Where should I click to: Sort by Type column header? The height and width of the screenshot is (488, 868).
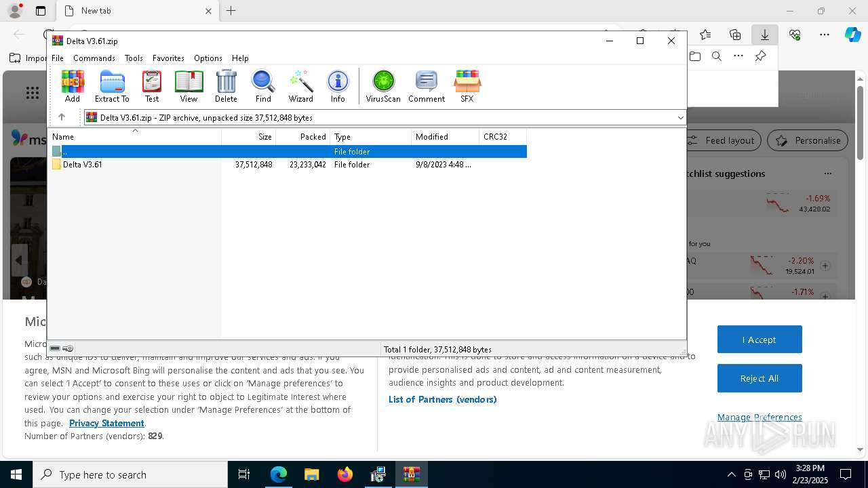[x=371, y=137]
